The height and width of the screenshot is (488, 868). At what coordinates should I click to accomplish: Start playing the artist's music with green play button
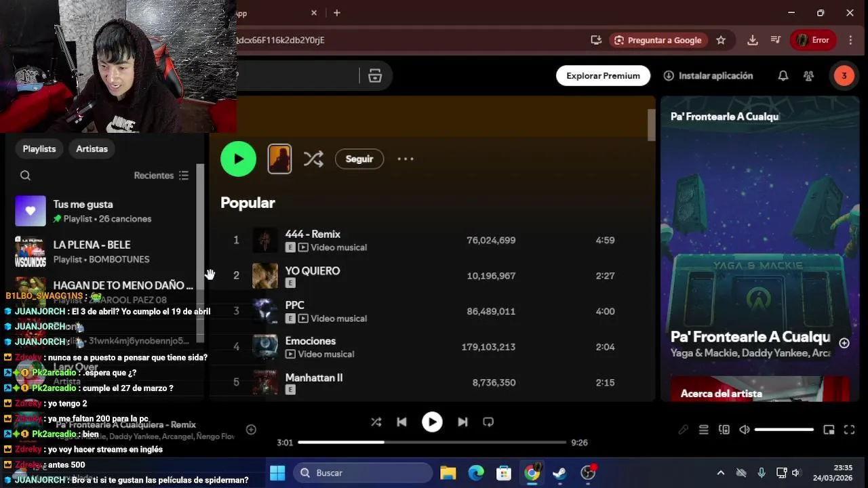238,159
